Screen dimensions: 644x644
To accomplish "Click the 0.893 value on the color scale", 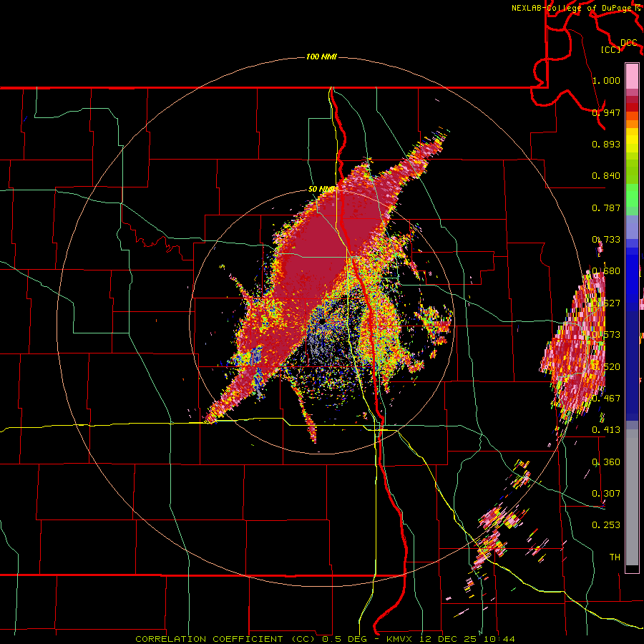I will click(x=606, y=144).
